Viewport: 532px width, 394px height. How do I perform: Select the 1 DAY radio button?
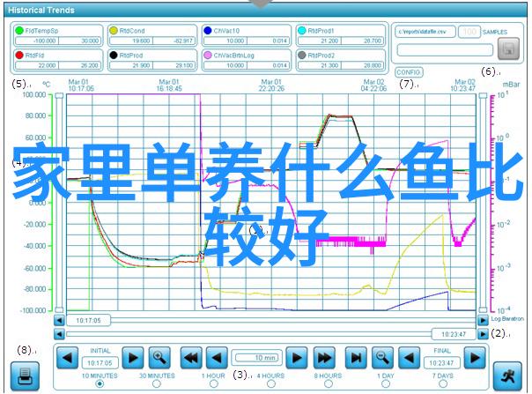tap(386, 383)
